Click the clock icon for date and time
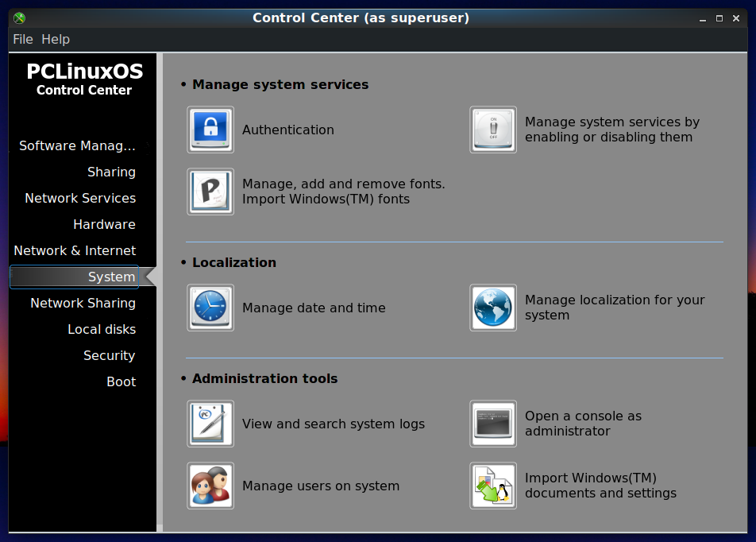The width and height of the screenshot is (756, 542). (x=210, y=308)
